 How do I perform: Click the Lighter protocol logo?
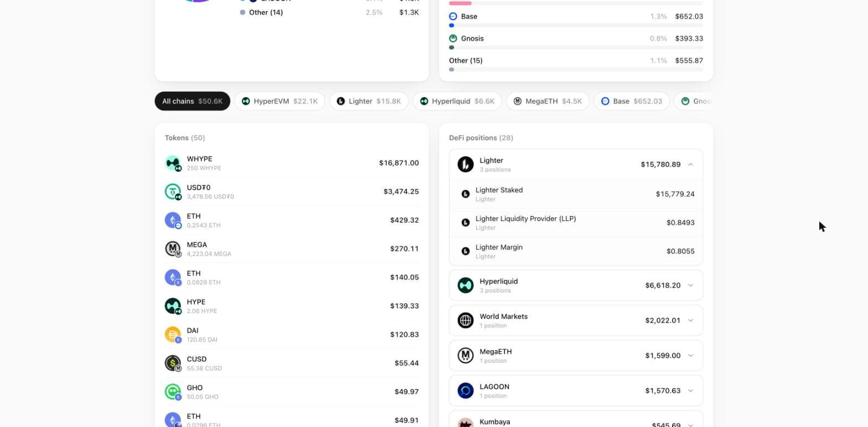coord(466,164)
